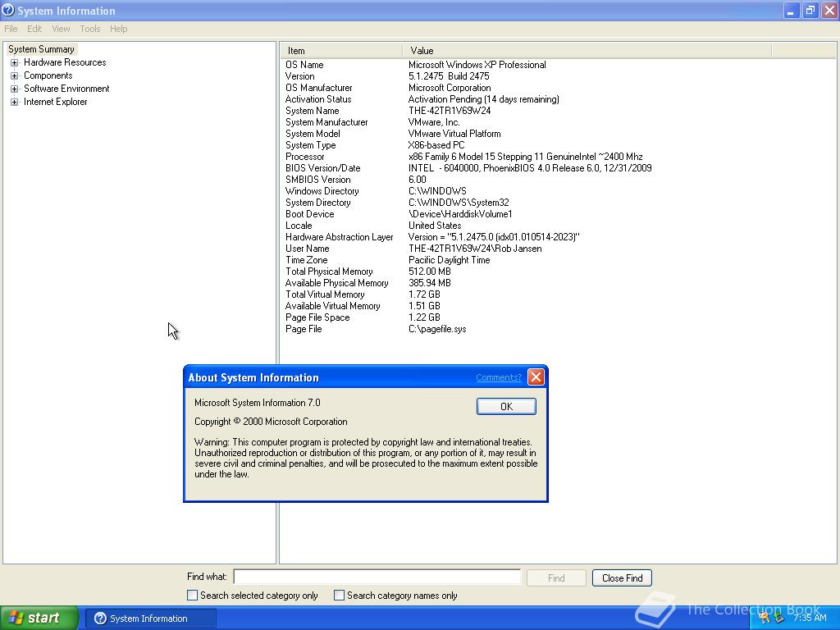
Task: Open the Start menu
Action: 39,619
